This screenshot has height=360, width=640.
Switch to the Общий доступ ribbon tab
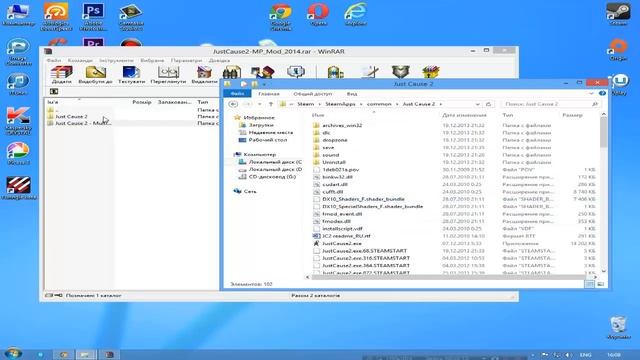pos(313,94)
